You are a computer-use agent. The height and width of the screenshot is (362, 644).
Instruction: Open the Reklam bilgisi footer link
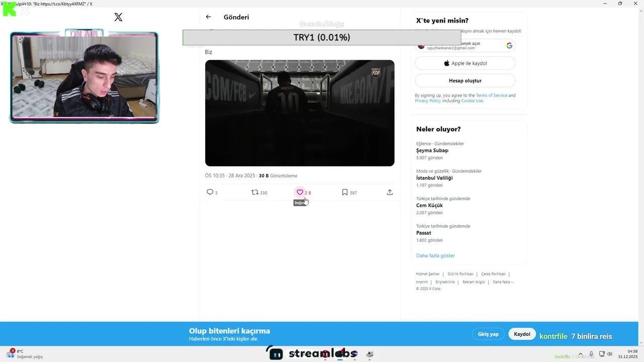click(x=474, y=282)
